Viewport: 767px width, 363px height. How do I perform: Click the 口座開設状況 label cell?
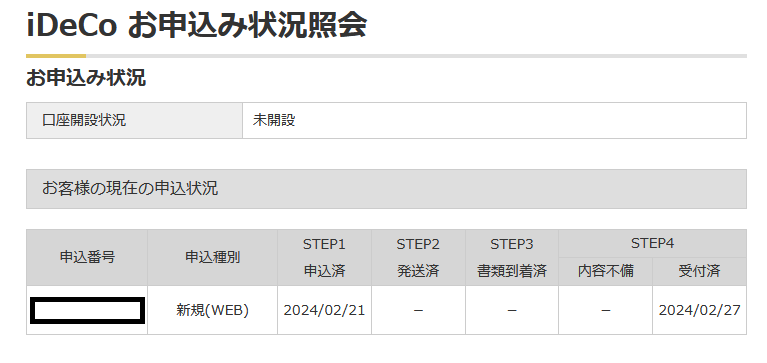(x=135, y=120)
